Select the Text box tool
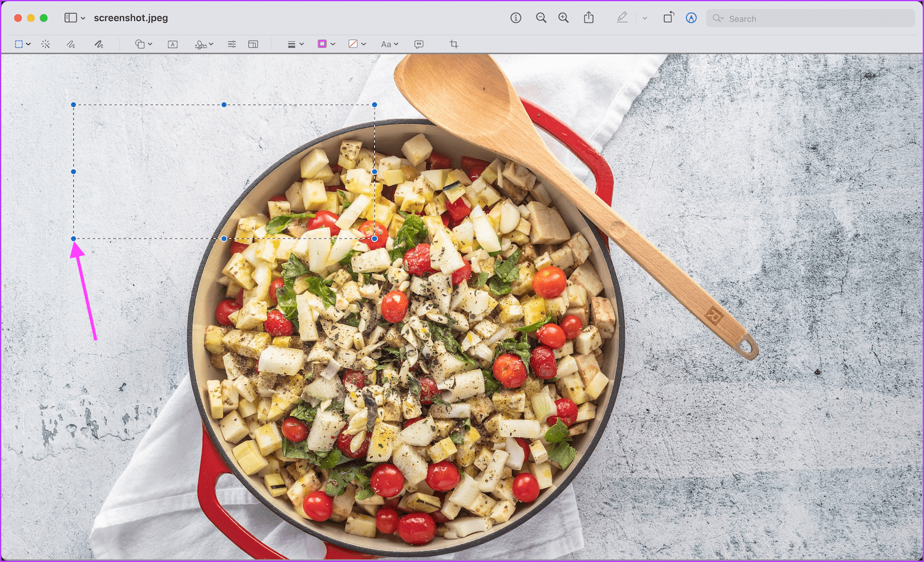 (172, 44)
